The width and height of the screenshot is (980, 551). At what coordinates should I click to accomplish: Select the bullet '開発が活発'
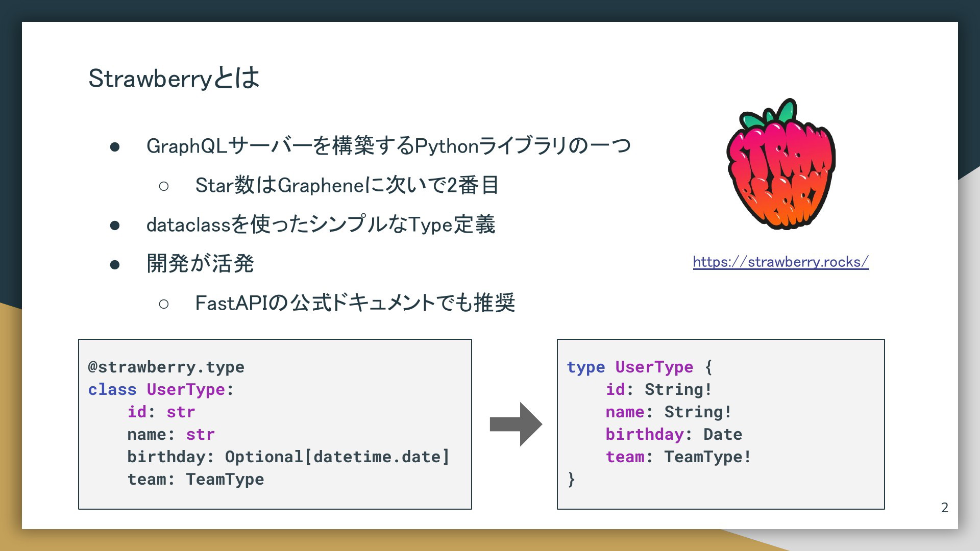[200, 264]
